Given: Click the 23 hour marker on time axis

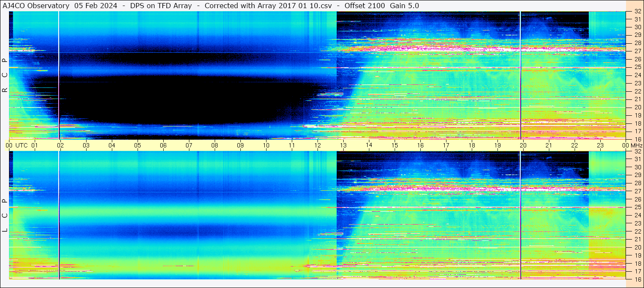Looking at the screenshot, I should tap(600, 146).
